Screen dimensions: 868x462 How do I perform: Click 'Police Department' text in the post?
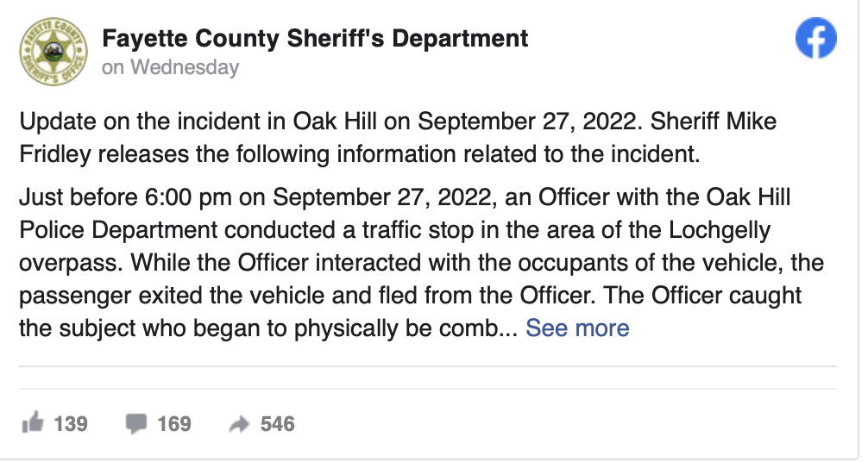pos(118,230)
